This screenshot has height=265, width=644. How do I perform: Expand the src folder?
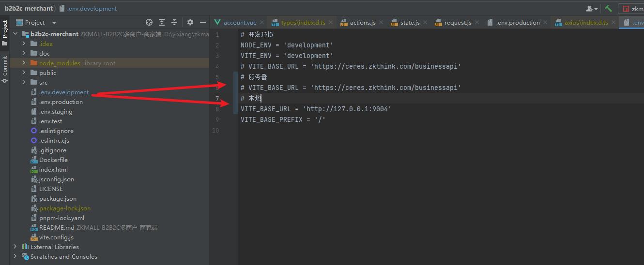[x=23, y=82]
